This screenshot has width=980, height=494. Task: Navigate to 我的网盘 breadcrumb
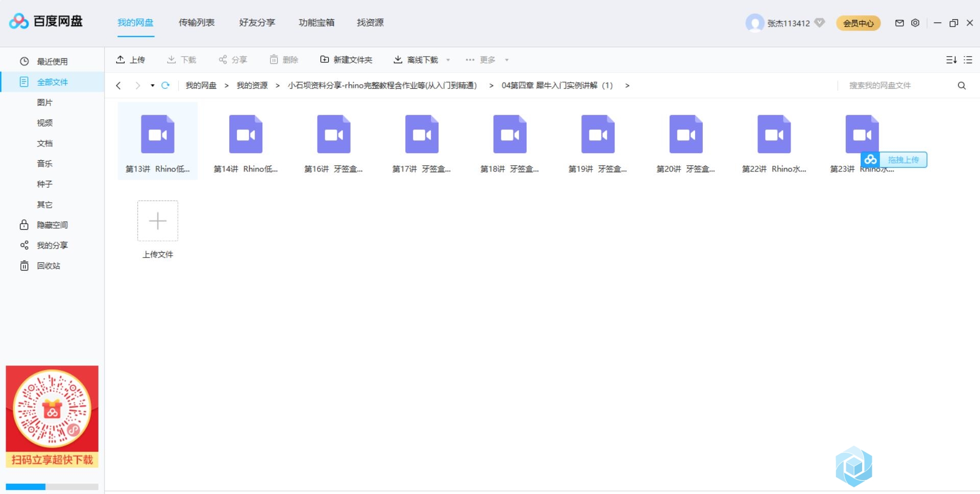[x=201, y=85]
